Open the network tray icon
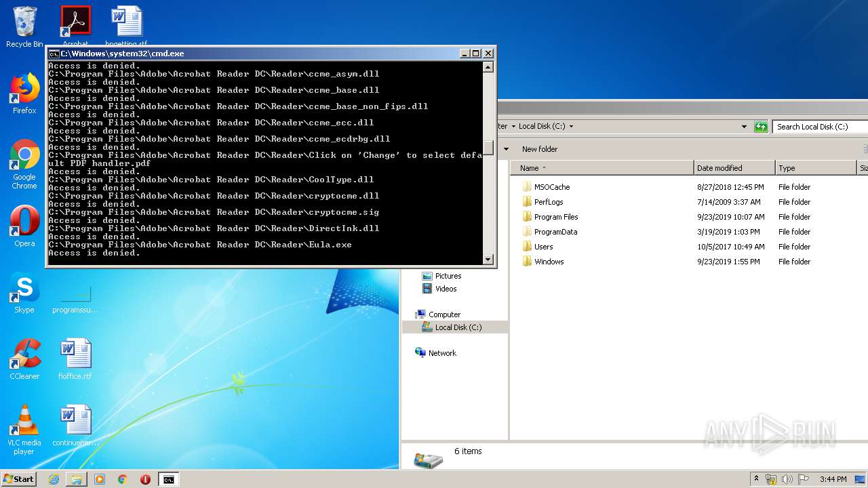This screenshot has width=868, height=488. [771, 479]
